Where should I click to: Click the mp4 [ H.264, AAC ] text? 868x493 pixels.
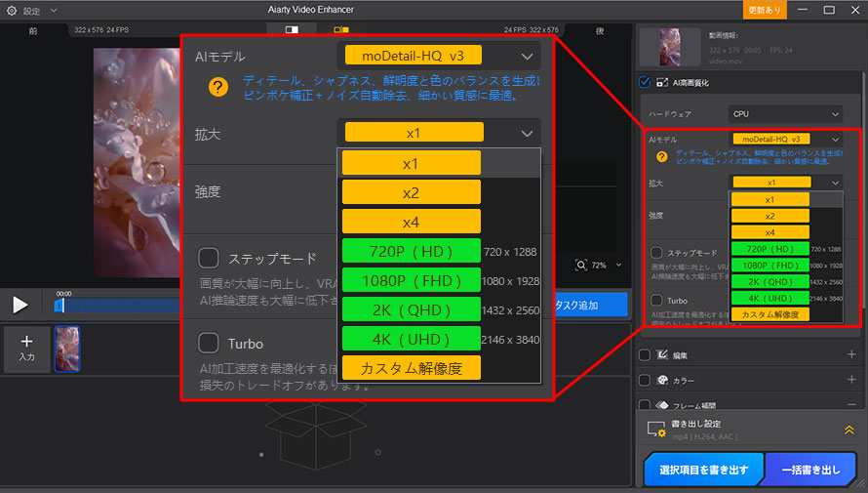click(705, 437)
